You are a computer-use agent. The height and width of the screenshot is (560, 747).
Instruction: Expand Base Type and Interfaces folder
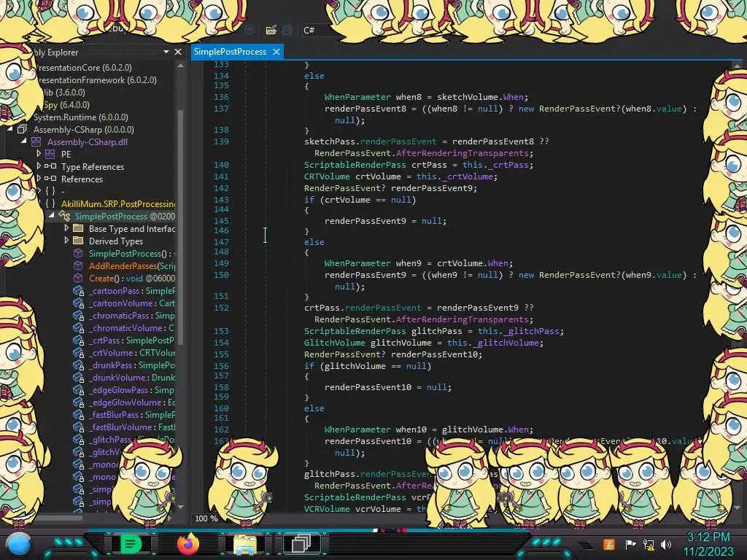[66, 228]
